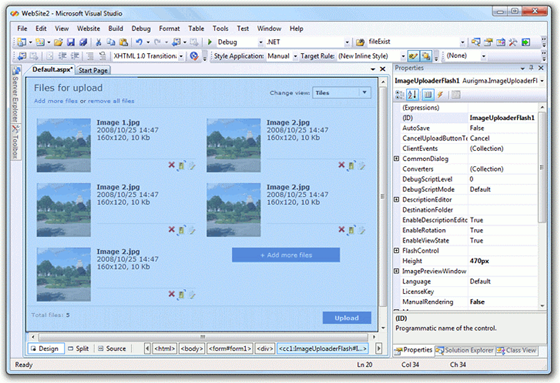Click the Events lightning bolt icon
Viewport: 560px width, 383px height.
[x=440, y=95]
